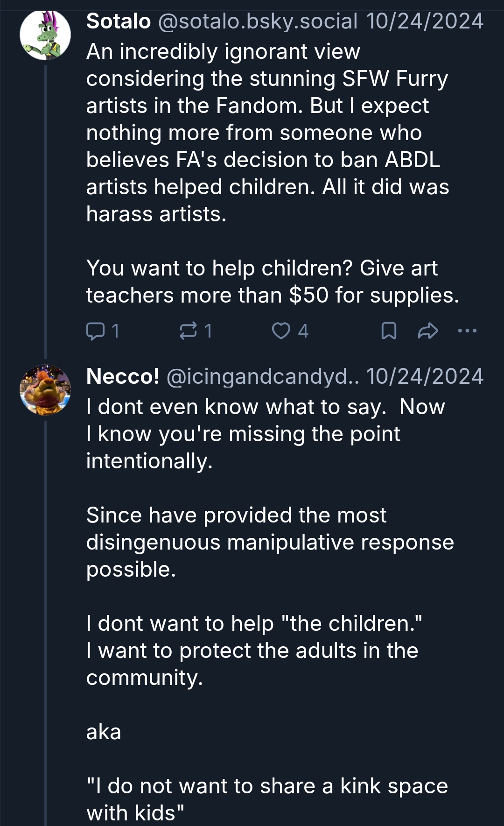Click the date on Necco's post

click(425, 376)
